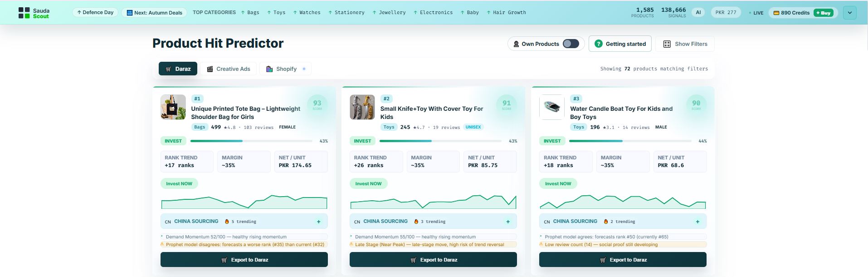Click the 3 trending flame icon

[416, 222]
